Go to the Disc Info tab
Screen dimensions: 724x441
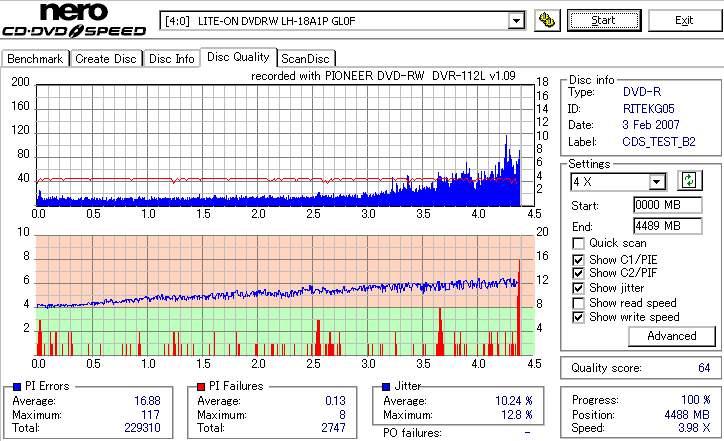(x=171, y=59)
